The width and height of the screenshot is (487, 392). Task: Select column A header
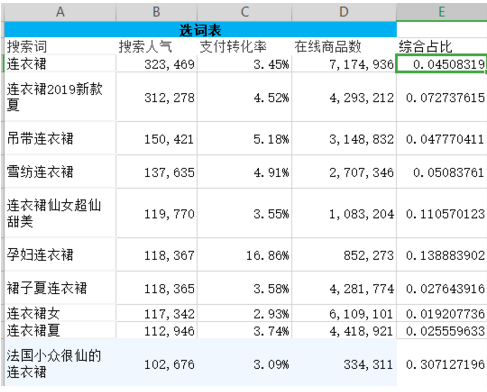point(60,12)
